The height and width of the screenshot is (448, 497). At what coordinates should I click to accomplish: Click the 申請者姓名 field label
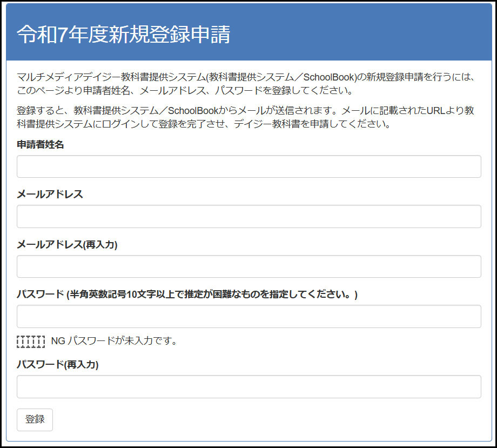[41, 144]
